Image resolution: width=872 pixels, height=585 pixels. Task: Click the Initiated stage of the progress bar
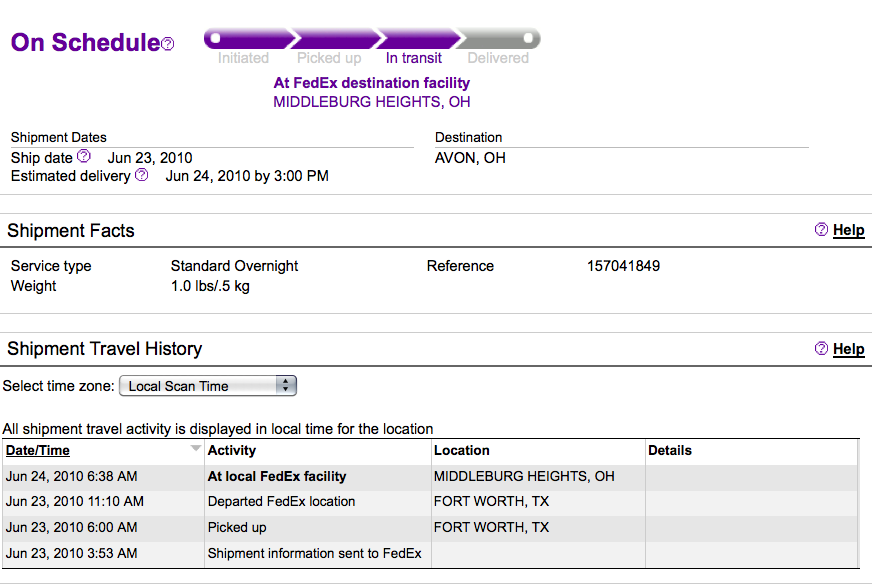(x=249, y=39)
